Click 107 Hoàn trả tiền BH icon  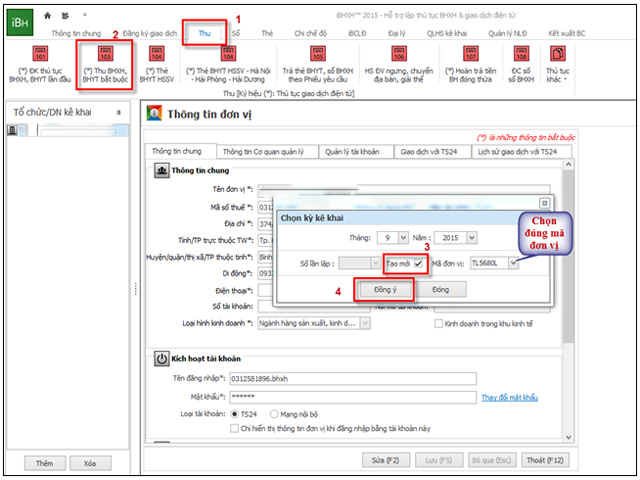[470, 56]
